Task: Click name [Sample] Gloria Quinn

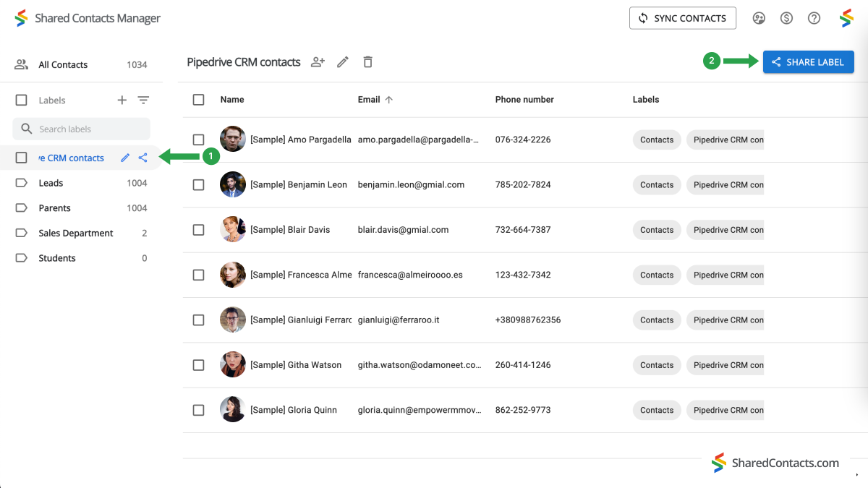Action: pos(294,410)
